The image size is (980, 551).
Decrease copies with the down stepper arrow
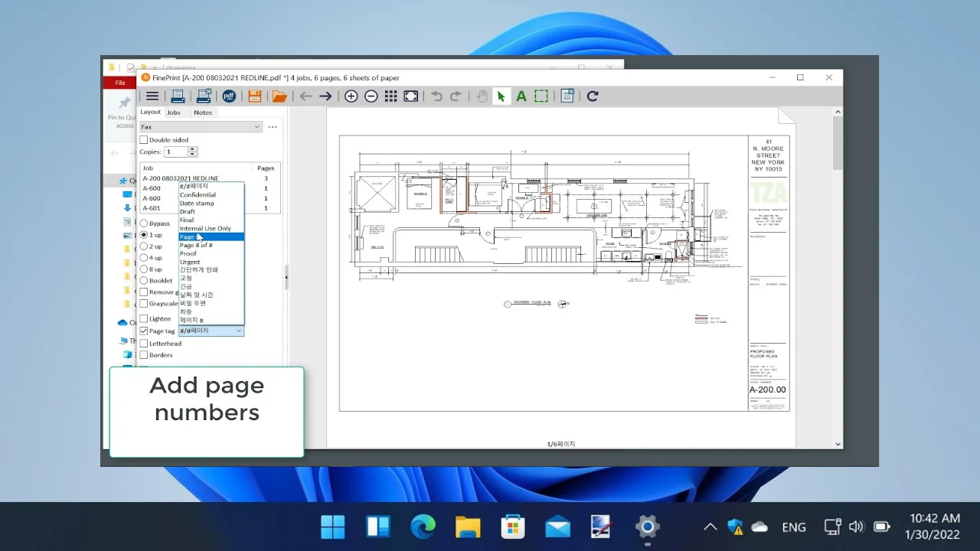coord(193,155)
